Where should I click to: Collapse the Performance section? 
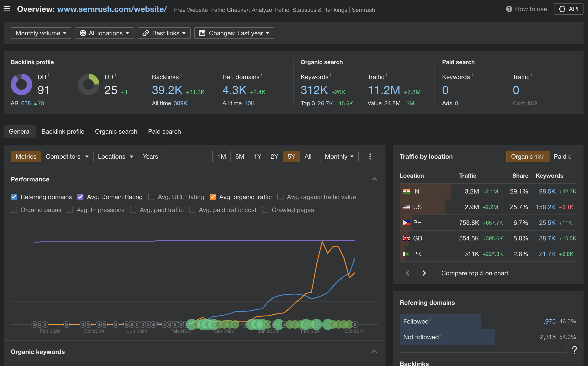click(x=374, y=179)
